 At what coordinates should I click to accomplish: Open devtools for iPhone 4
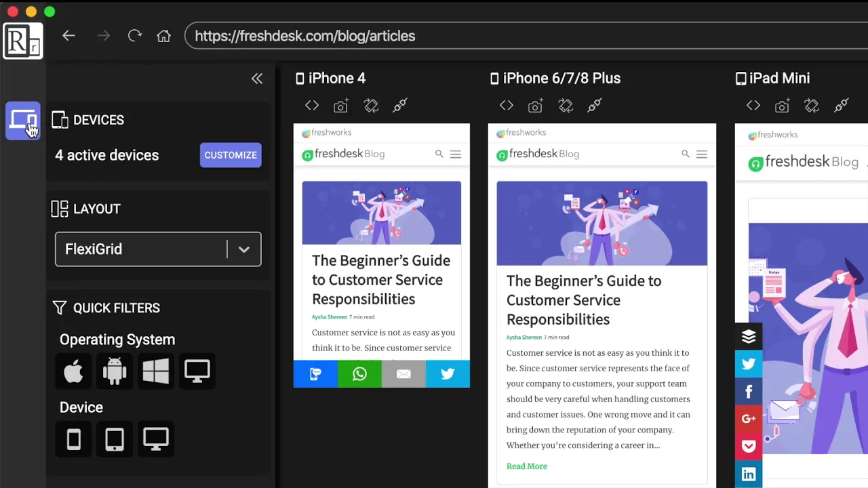pos(312,105)
